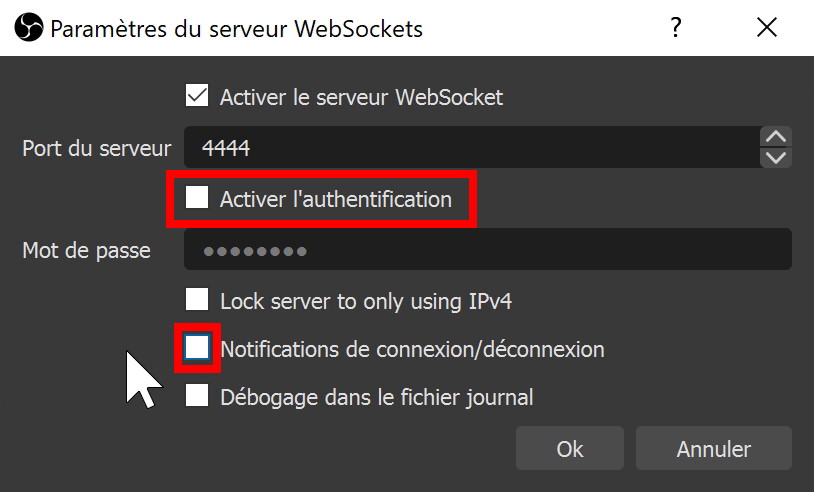Decrease server port with down arrow

point(776,157)
